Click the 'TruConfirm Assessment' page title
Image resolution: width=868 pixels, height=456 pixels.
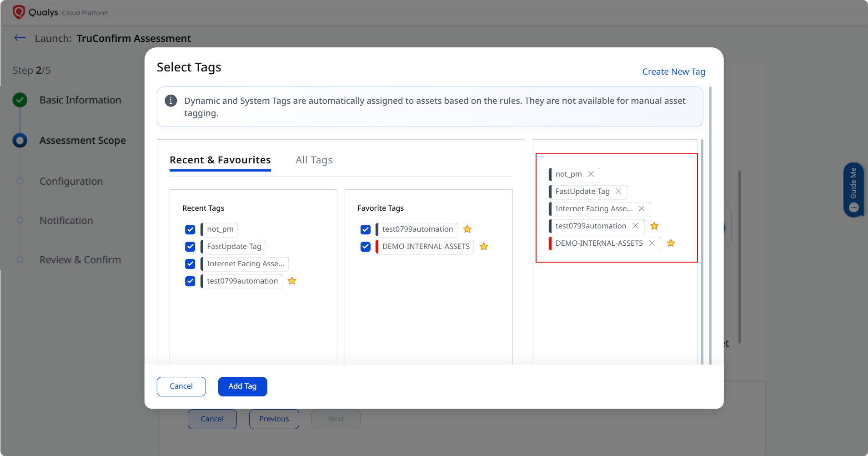[134, 38]
